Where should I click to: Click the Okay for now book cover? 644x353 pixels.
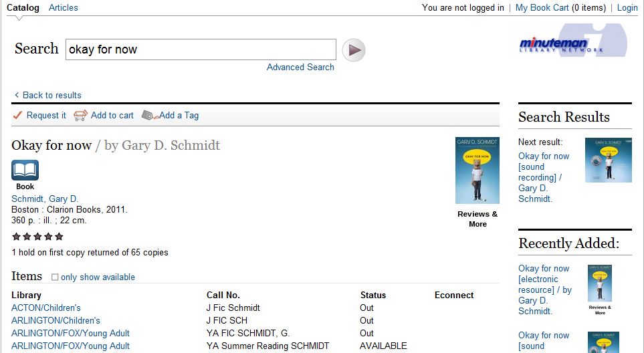[x=477, y=170]
